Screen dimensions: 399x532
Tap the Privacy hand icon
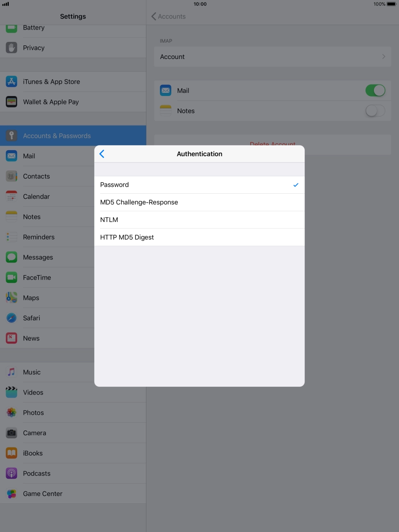11,48
